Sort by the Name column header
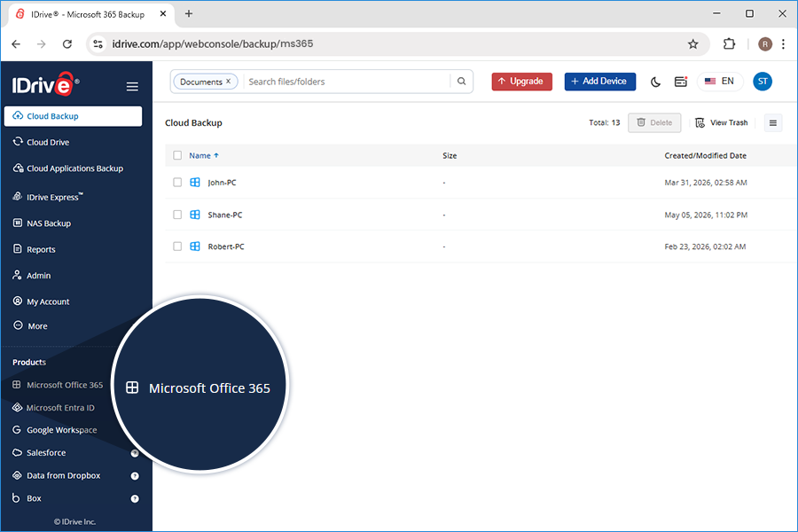 pyautogui.click(x=204, y=156)
